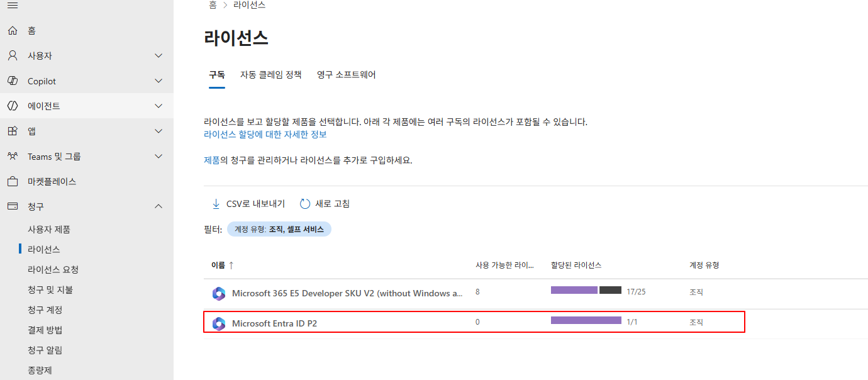Screen dimensions: 868x380
Task: Expand the Teams 및 그룹 chevron
Action: pyautogui.click(x=159, y=157)
